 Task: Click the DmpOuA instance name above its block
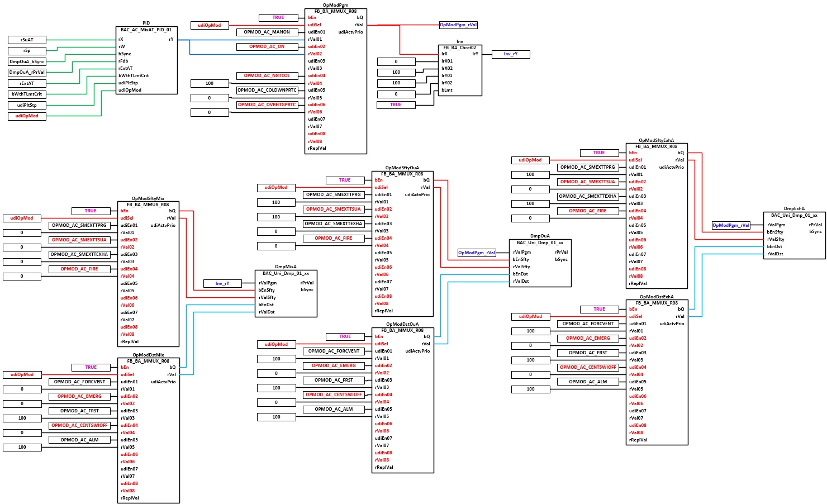(540, 236)
